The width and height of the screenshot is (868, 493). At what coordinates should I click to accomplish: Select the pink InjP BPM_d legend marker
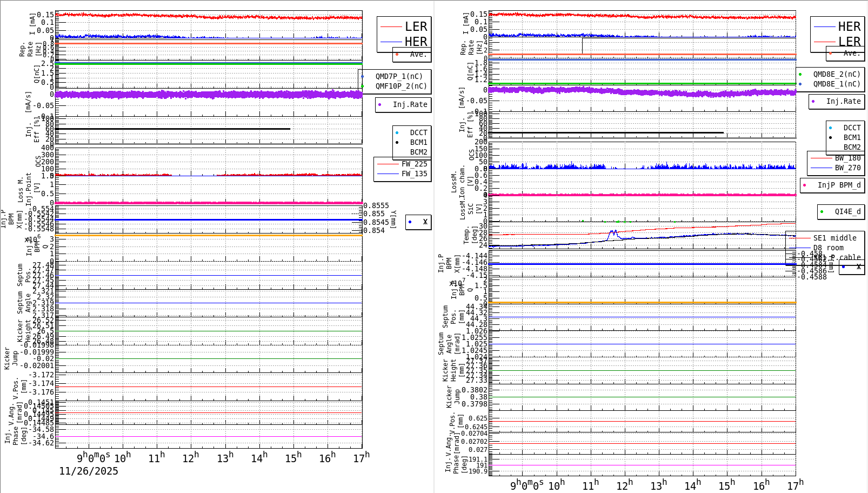pos(804,185)
